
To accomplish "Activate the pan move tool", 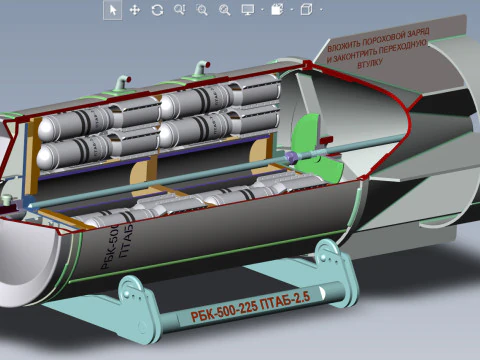I will coord(135,10).
